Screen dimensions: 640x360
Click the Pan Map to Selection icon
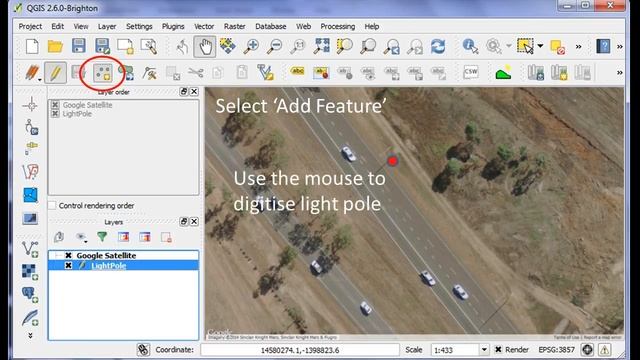pos(228,46)
